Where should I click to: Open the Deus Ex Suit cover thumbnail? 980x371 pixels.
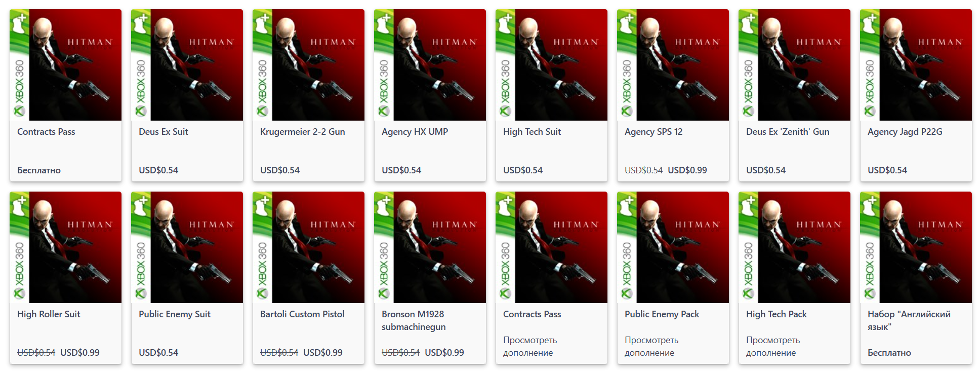coord(187,65)
